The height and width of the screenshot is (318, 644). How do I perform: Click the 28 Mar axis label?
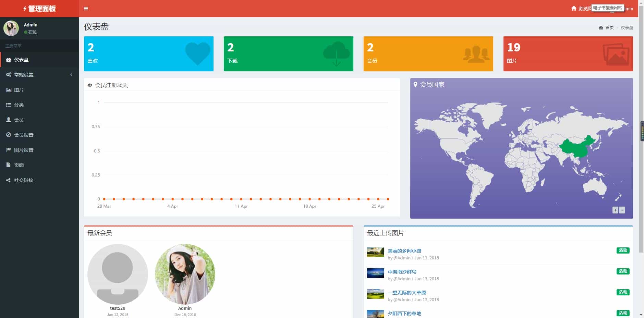(x=104, y=206)
